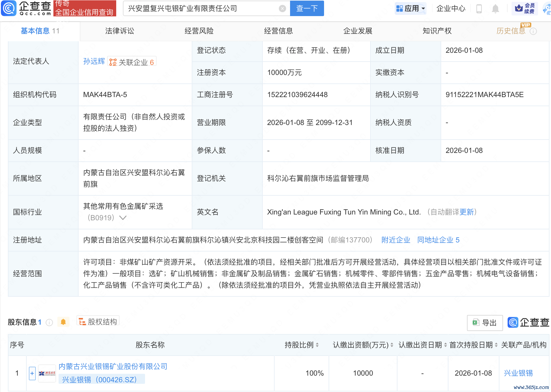
Task: Open 关联企业 relationship icon link
Action: (x=113, y=62)
